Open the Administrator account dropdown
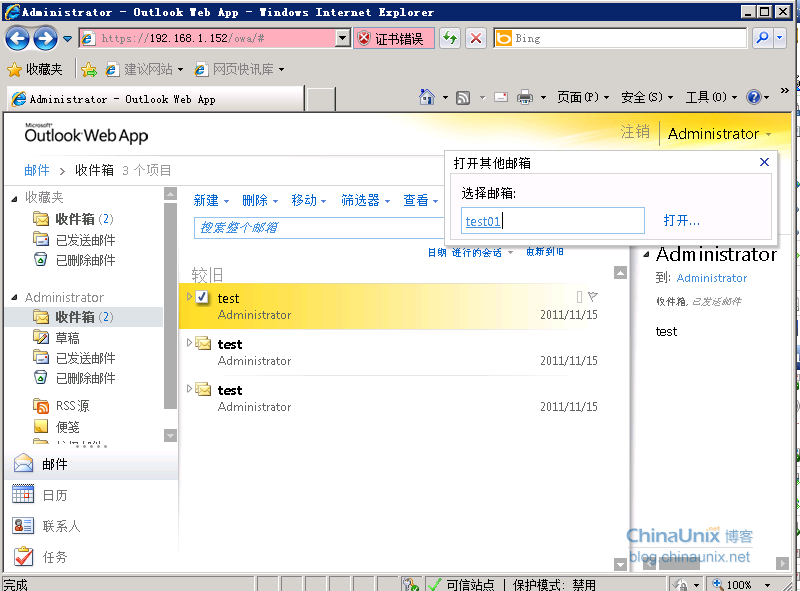This screenshot has width=800, height=591. coord(719,134)
